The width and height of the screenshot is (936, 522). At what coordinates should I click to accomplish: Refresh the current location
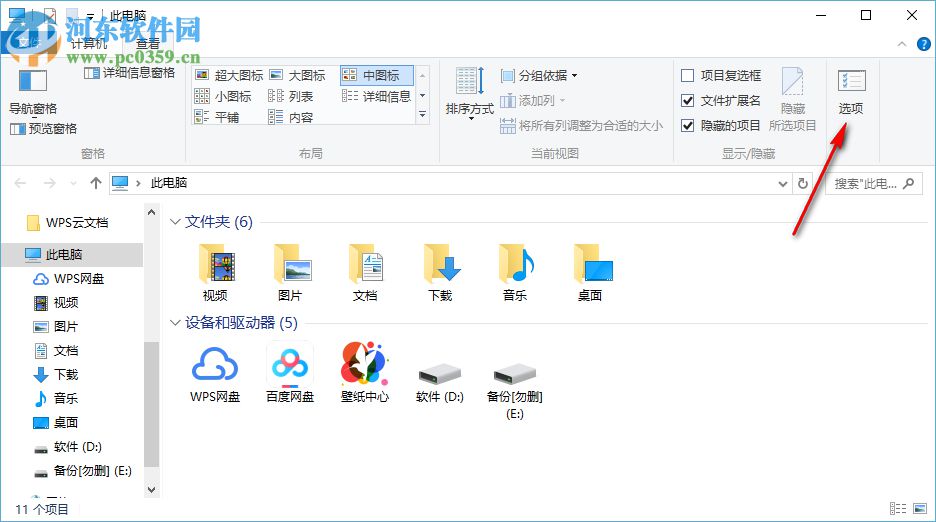pyautogui.click(x=803, y=183)
